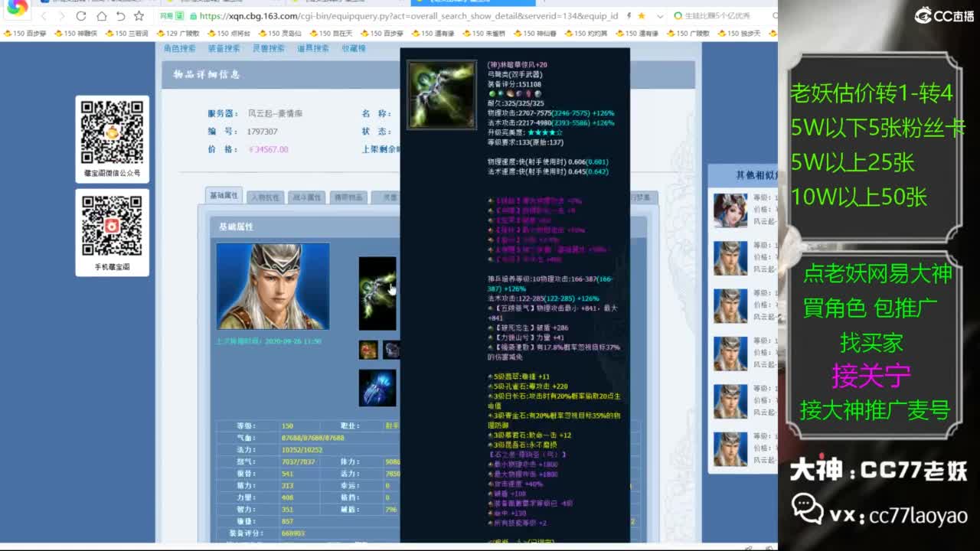Open the 装备搜索 link
Viewport: 980px width, 551px height.
coord(224,48)
